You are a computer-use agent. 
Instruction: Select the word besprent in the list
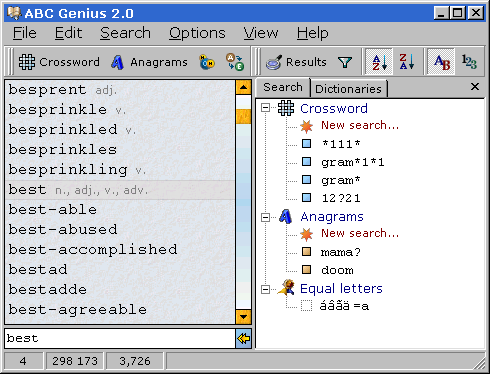(47, 90)
